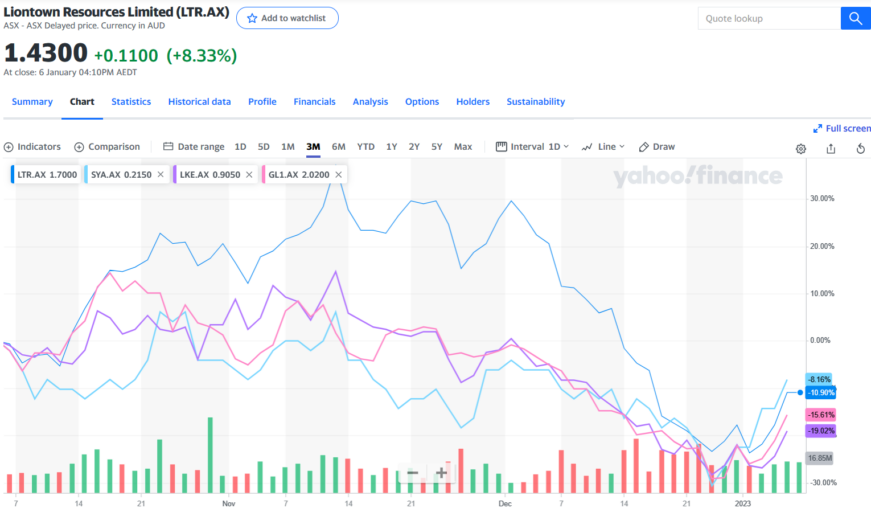Click the Line chart type icon
The height and width of the screenshot is (512, 871).
coord(587,147)
